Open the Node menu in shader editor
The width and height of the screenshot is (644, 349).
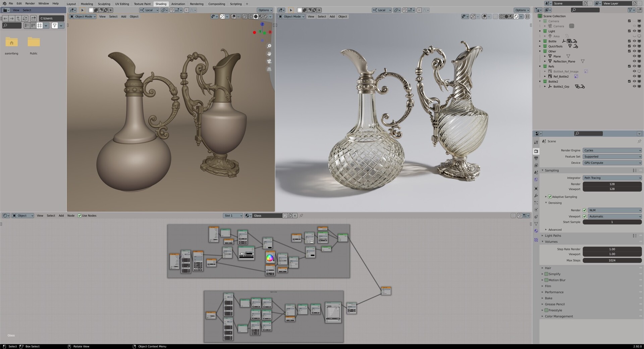[71, 215]
